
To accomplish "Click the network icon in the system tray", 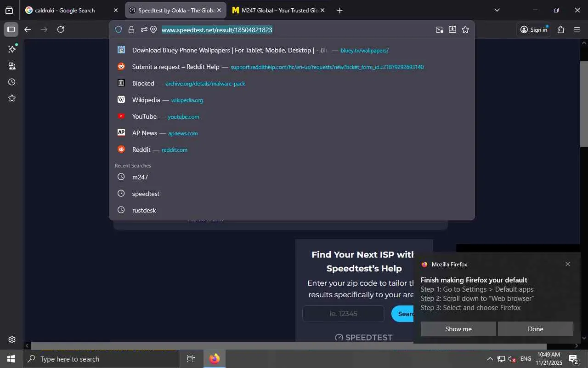I will 501,359.
